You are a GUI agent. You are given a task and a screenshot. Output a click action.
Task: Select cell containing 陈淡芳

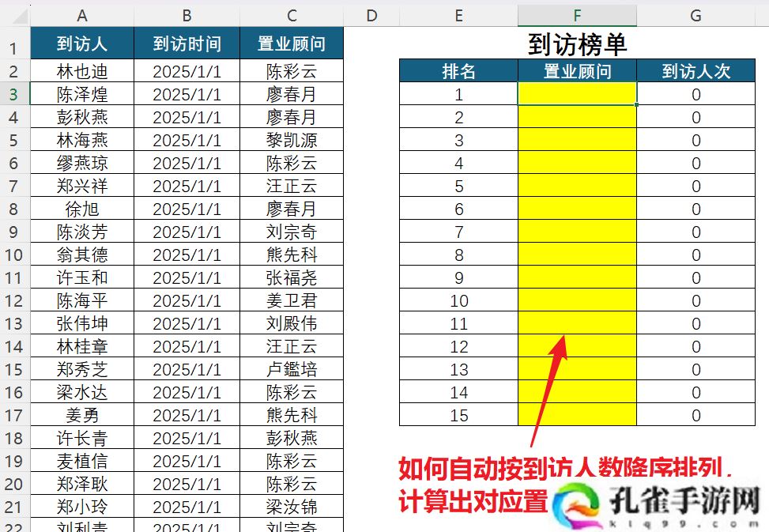click(x=82, y=232)
